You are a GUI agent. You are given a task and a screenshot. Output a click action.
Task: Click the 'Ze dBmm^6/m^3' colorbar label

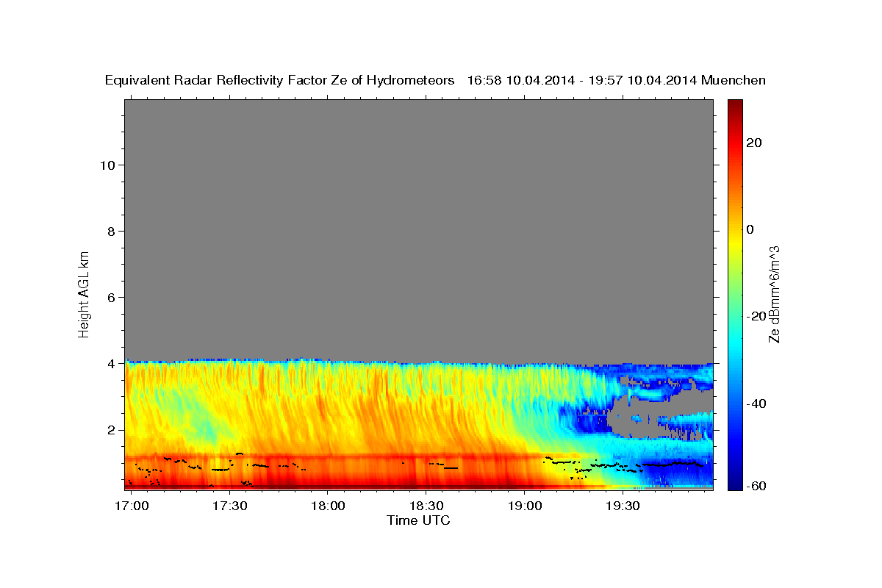(x=774, y=294)
